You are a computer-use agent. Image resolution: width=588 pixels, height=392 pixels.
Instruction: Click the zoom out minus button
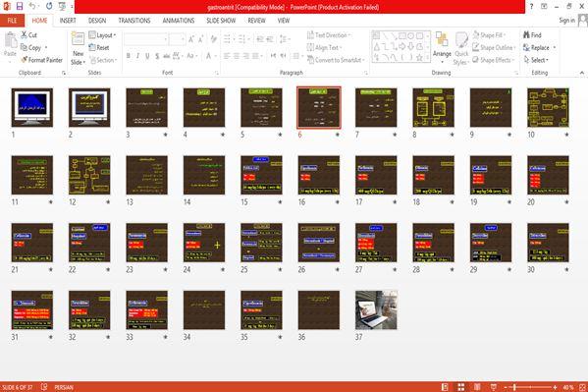(x=506, y=387)
